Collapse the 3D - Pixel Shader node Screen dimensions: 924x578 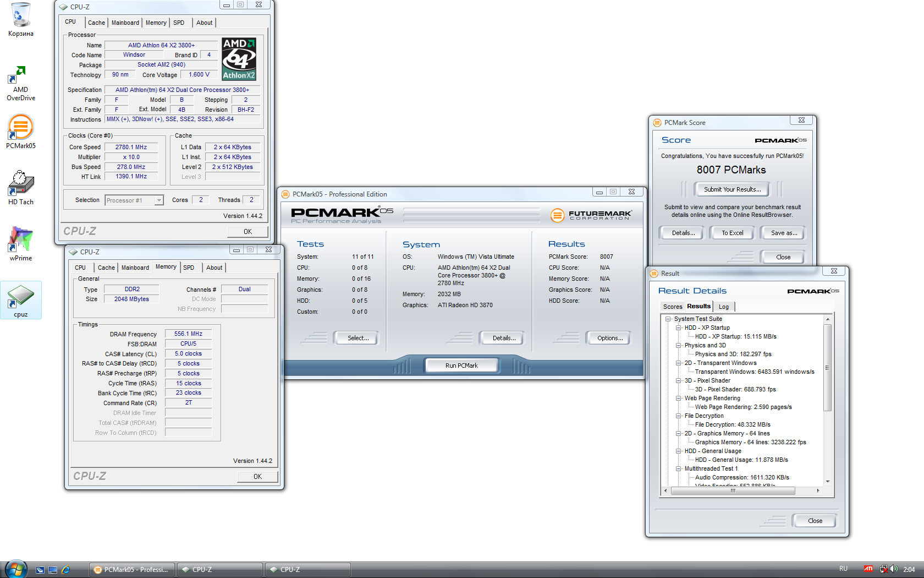point(678,381)
